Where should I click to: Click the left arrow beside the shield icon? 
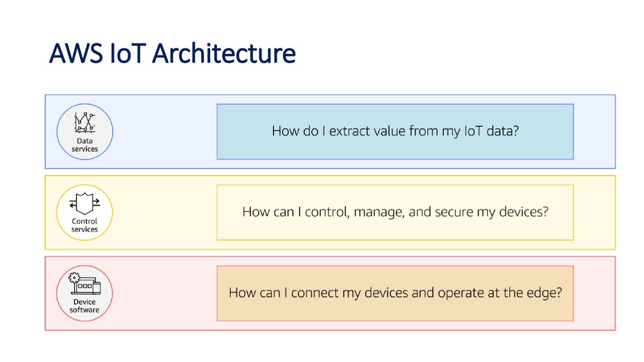pos(73,205)
